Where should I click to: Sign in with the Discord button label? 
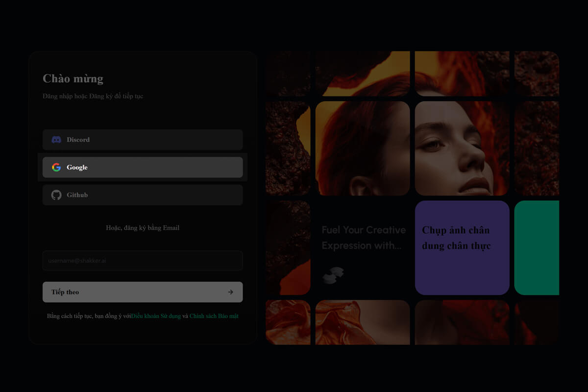click(x=78, y=140)
